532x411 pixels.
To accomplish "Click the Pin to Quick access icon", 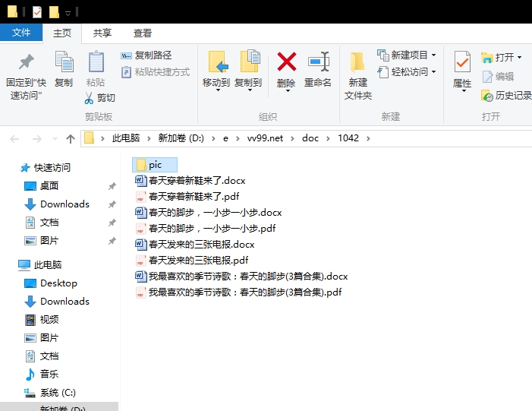I will pos(26,62).
